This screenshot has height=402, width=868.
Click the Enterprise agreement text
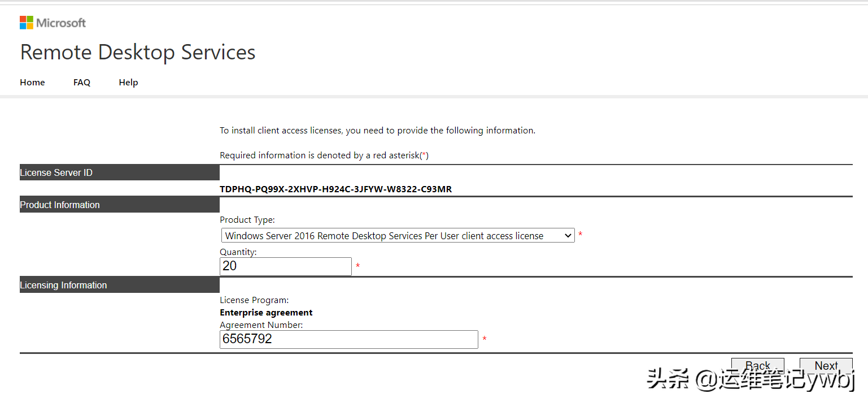pyautogui.click(x=266, y=313)
